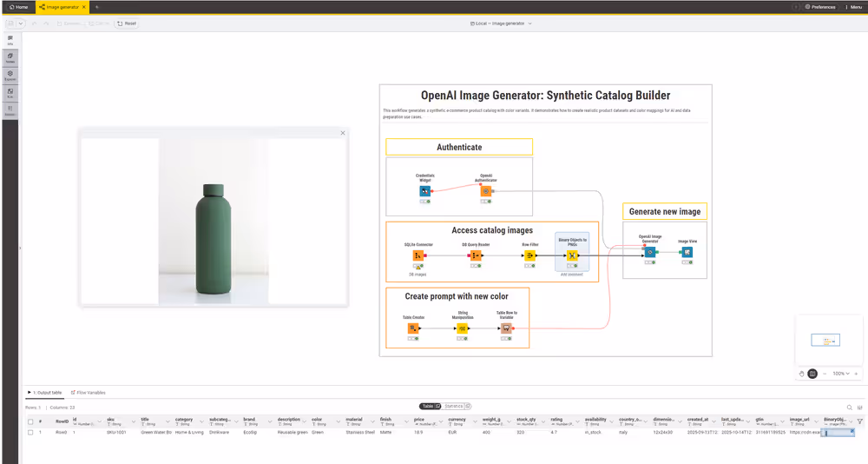Viewport: 868px width, 464px height.
Task: Select the String Manipulation node
Action: pos(463,328)
